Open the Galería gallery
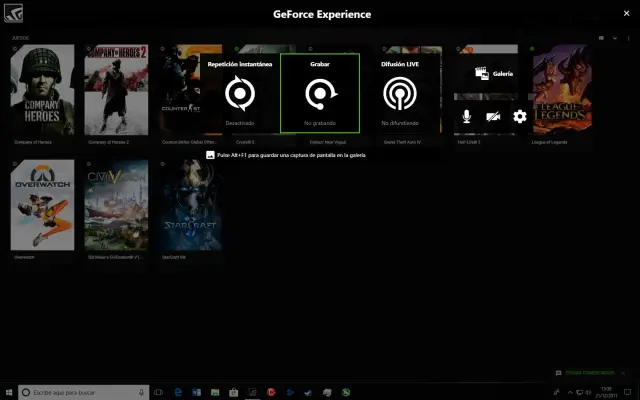The height and width of the screenshot is (400, 640). point(494,73)
